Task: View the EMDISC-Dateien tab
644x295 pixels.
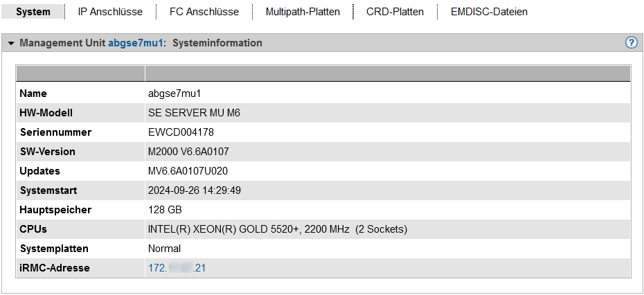Action: coord(489,12)
